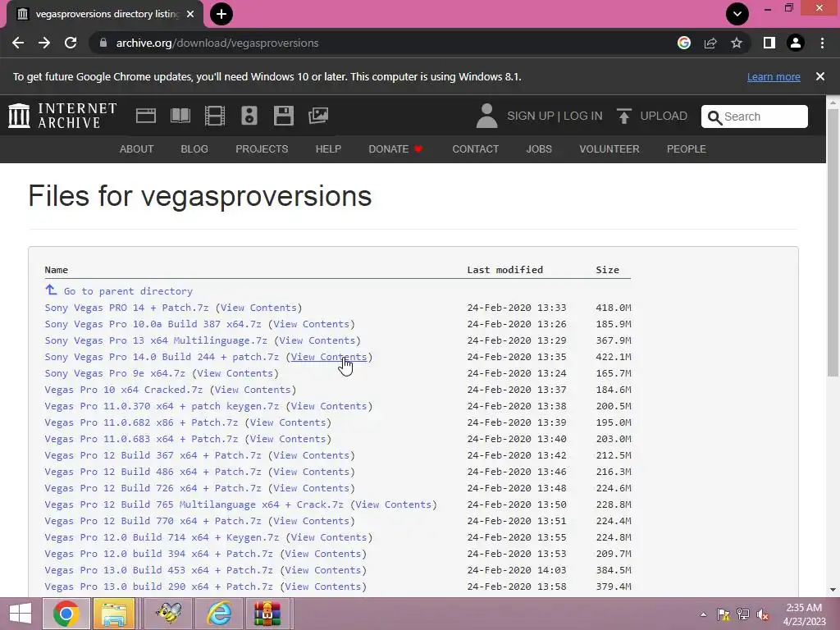Click Chrome in the taskbar
The height and width of the screenshot is (630, 840).
(x=66, y=614)
